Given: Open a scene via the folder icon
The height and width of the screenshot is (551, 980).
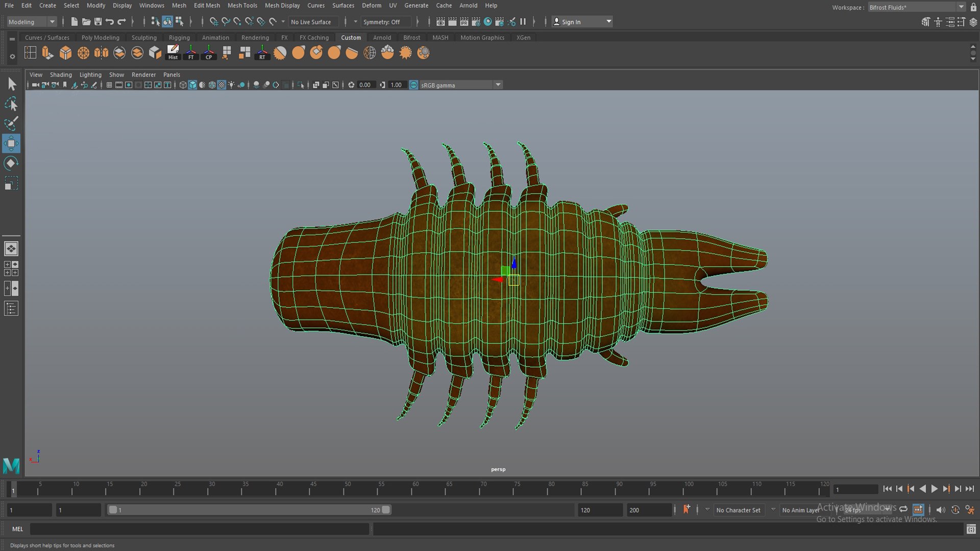Looking at the screenshot, I should coord(86,21).
